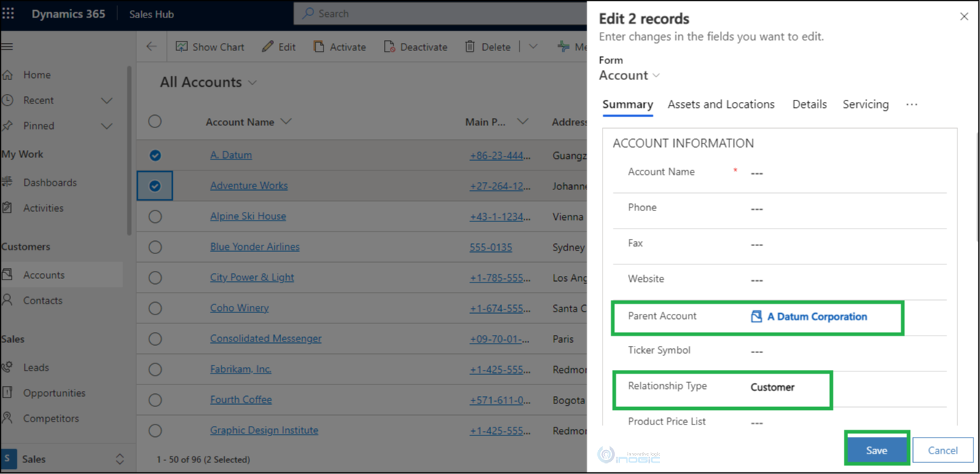
Task: Open the Sales area switcher at the sidebar bottom
Action: click(120, 459)
